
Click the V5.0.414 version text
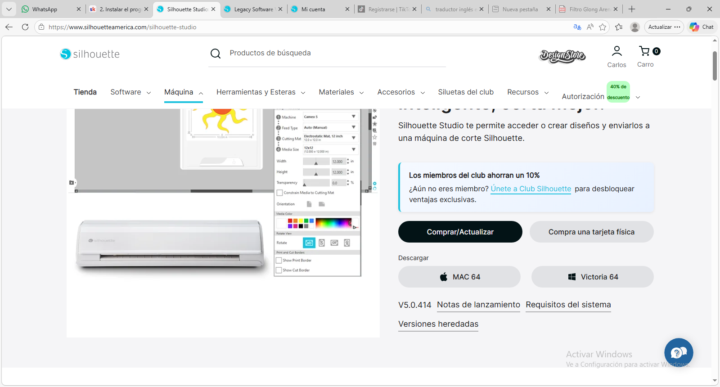pos(415,305)
